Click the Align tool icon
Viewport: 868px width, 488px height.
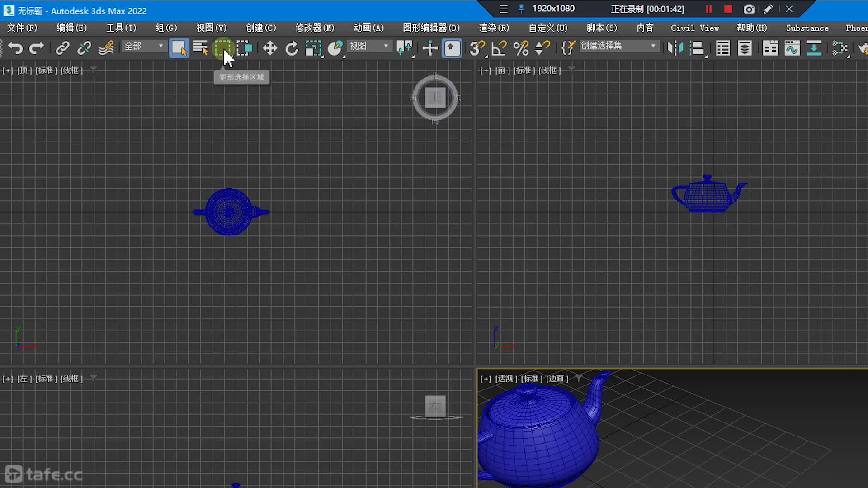click(698, 48)
